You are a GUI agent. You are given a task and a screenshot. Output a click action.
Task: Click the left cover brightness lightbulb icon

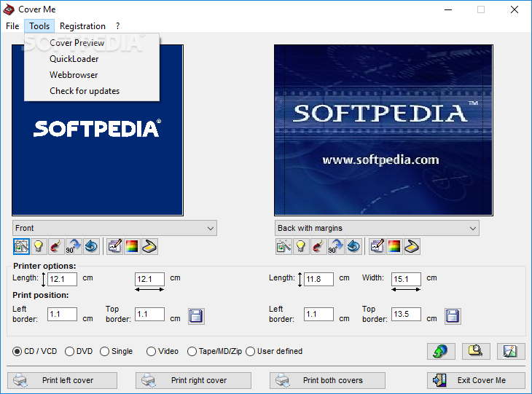tap(39, 246)
